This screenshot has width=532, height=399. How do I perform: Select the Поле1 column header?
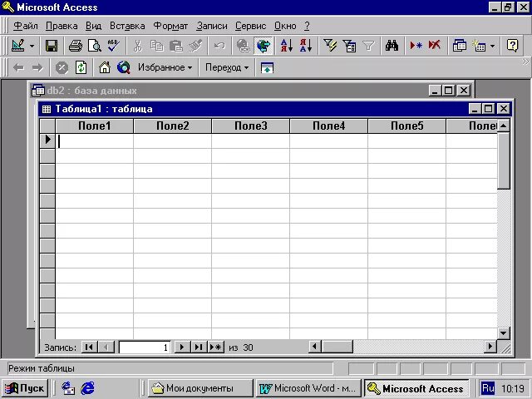point(95,126)
